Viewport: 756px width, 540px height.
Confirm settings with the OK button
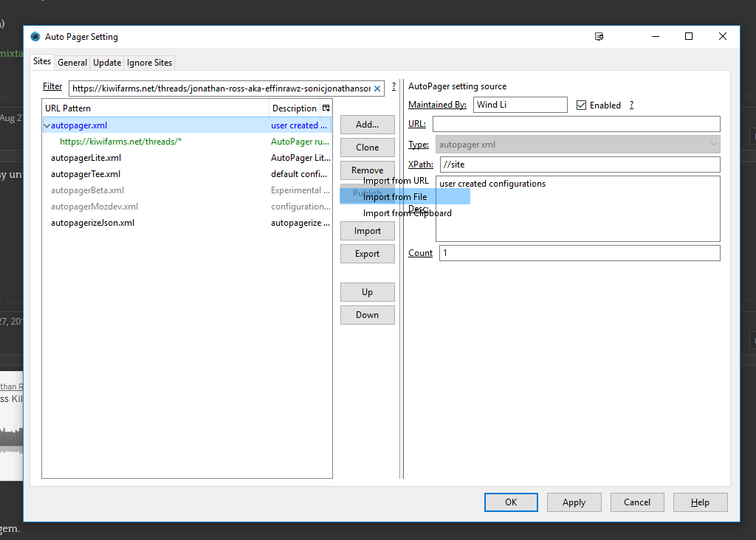click(x=511, y=502)
